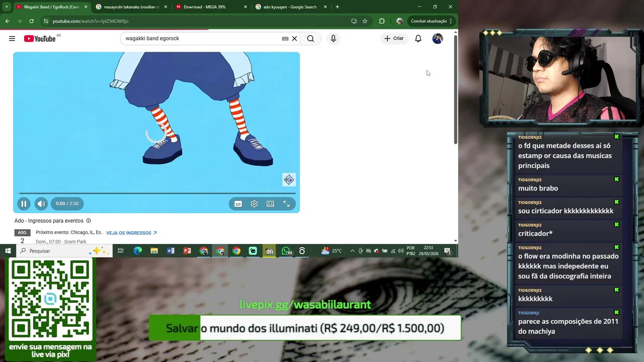Click the 'Próximo evento: Chicago' text

pyautogui.click(x=69, y=233)
